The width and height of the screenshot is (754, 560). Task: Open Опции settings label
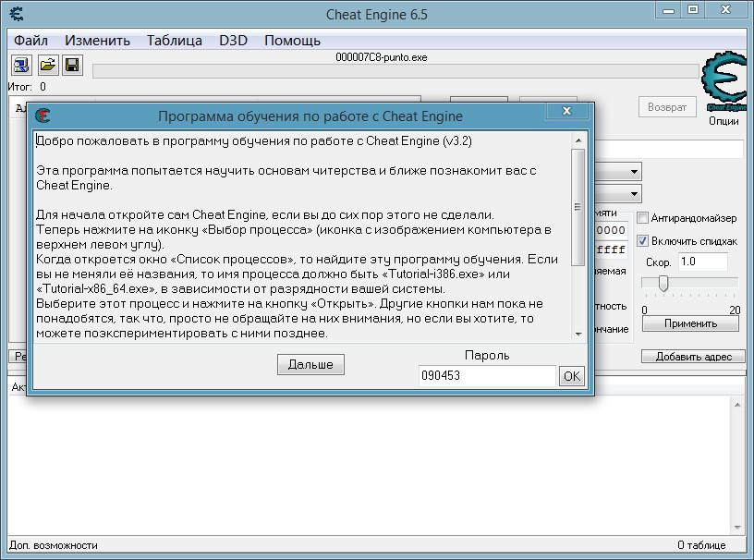[724, 121]
